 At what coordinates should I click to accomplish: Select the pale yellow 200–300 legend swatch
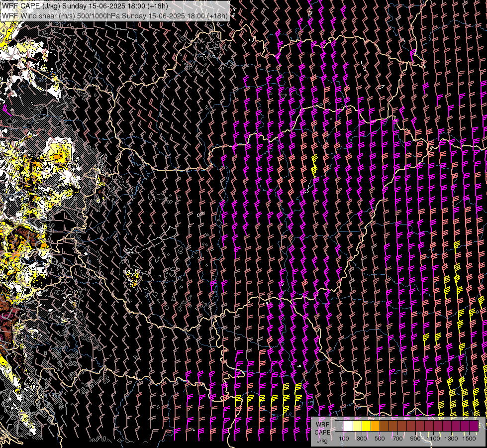click(358, 426)
